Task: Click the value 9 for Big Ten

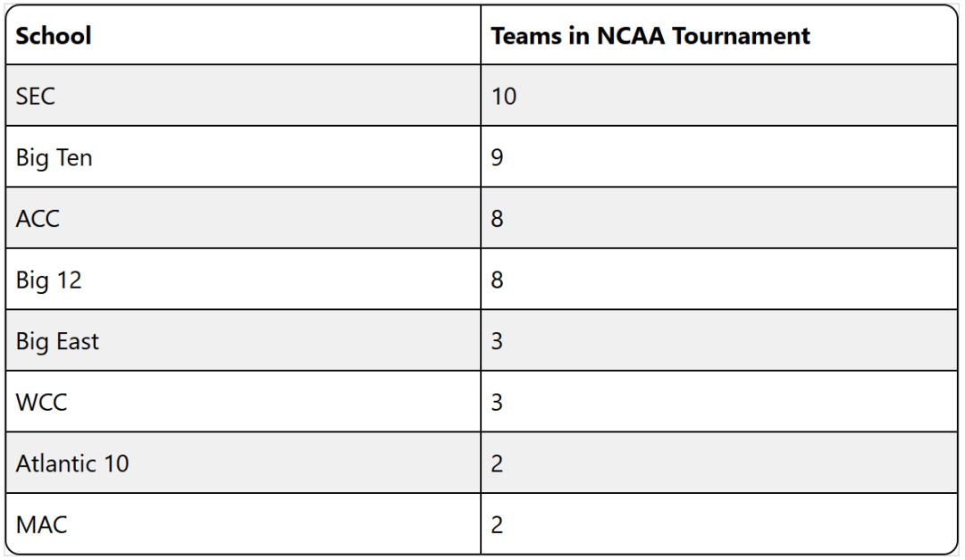Action: point(498,158)
